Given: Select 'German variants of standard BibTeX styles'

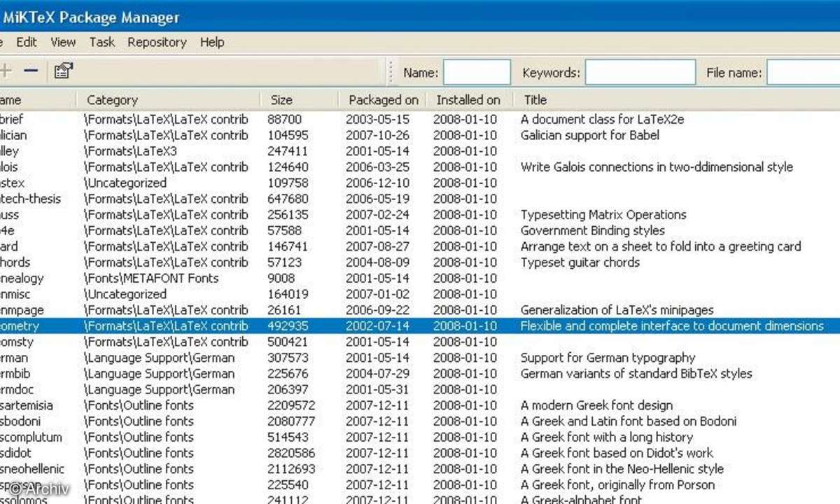Looking at the screenshot, I should (420, 374).
